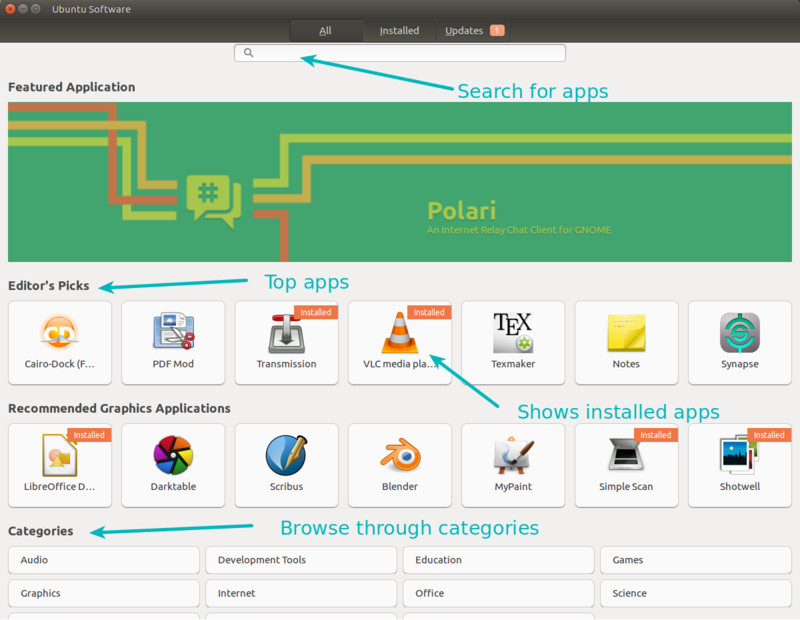
Task: Open the Scribus application page
Action: click(286, 465)
